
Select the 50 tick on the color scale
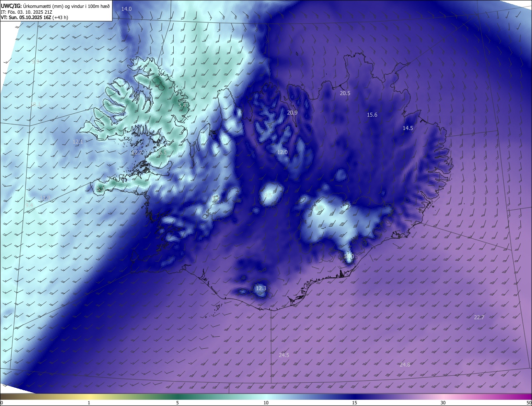[x=529, y=403]
